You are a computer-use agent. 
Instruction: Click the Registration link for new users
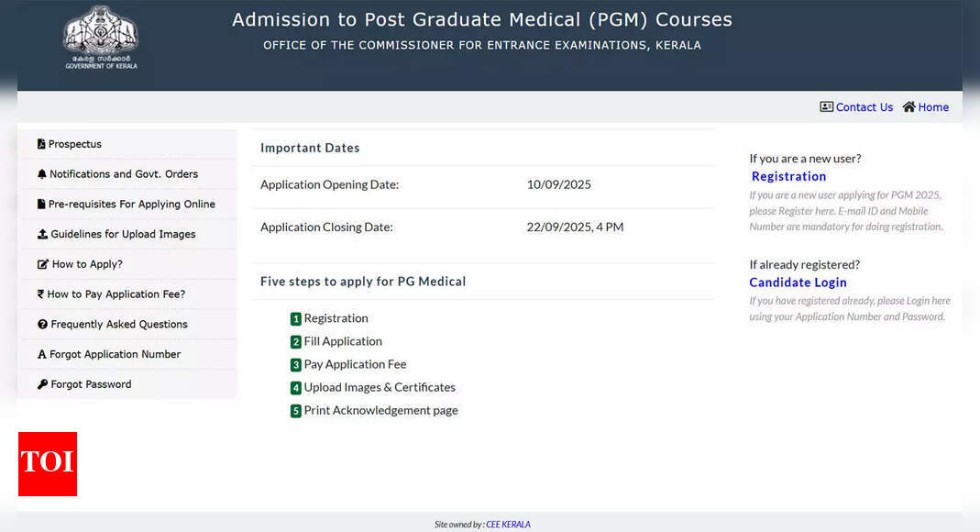(x=788, y=176)
